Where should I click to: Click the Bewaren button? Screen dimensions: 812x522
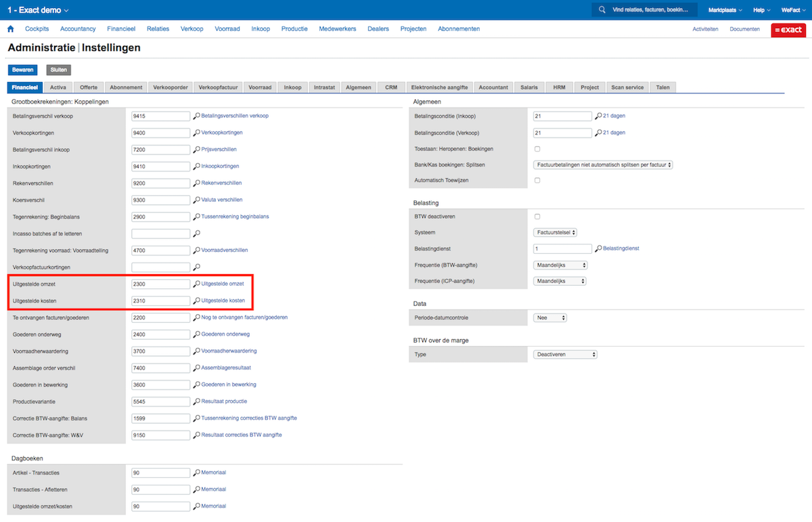[22, 70]
